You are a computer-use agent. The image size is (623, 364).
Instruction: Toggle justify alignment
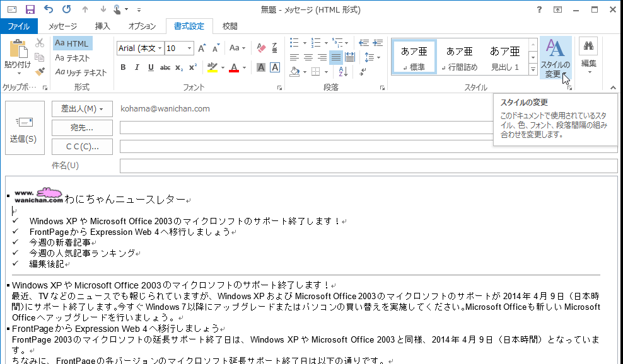pos(336,57)
